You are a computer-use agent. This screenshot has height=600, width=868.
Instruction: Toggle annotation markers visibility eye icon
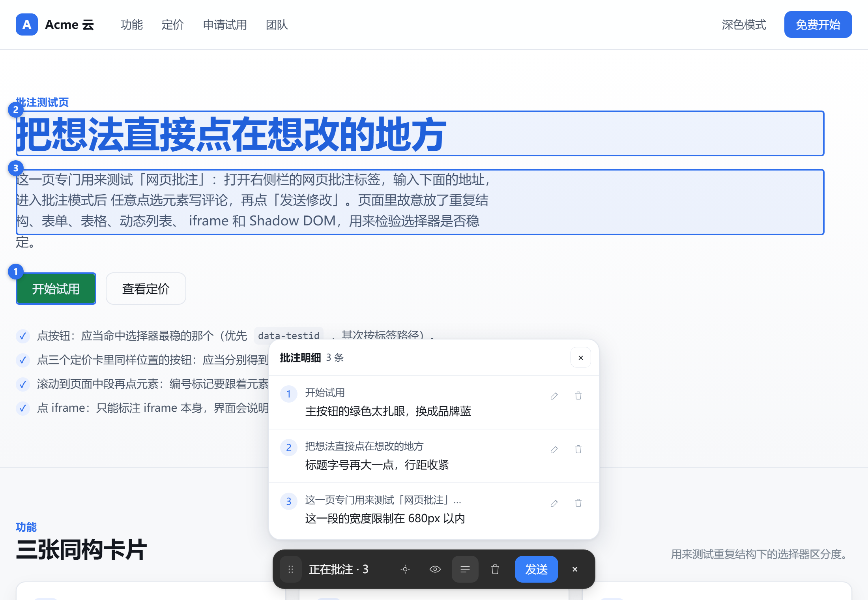click(x=435, y=569)
